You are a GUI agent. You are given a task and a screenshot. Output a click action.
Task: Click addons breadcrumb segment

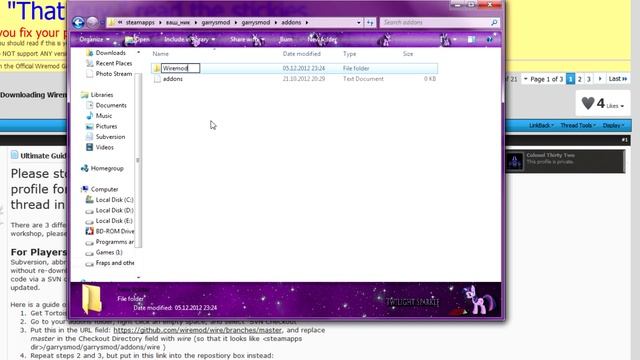coord(291,23)
